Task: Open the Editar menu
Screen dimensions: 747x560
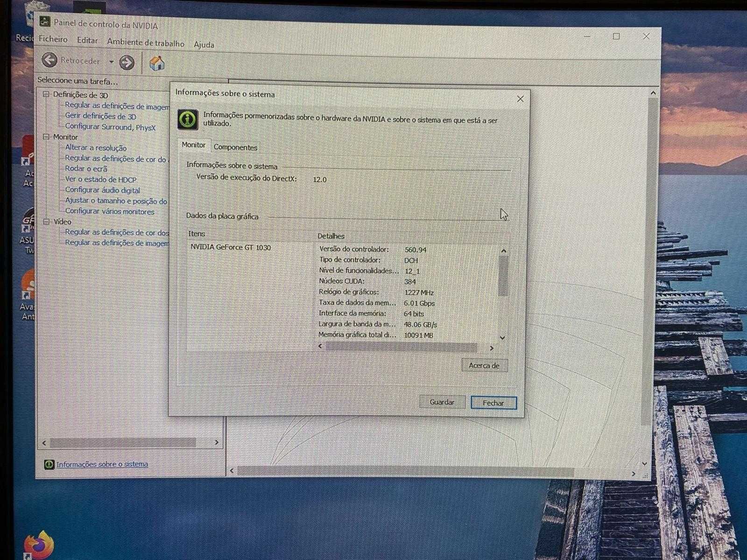Action: click(x=87, y=41)
